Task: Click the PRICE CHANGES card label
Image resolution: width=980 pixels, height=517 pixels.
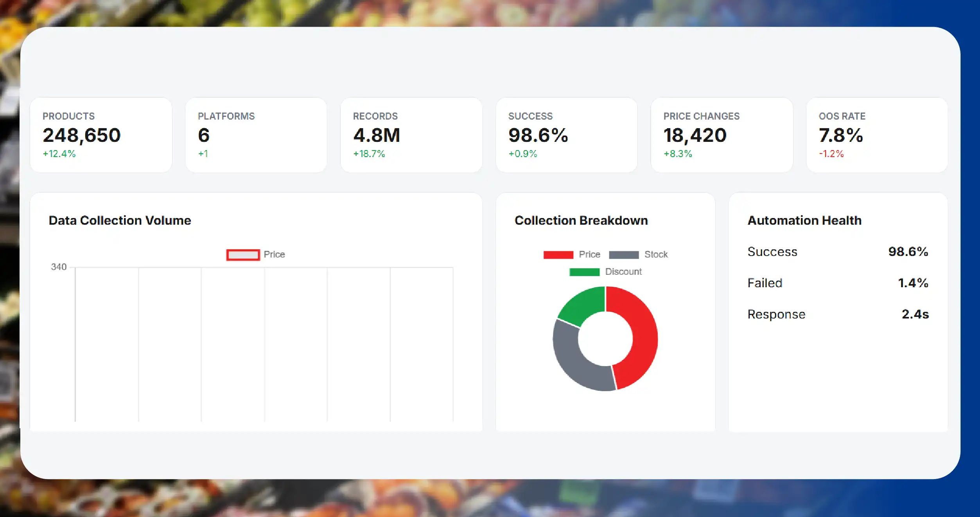Action: click(x=701, y=116)
